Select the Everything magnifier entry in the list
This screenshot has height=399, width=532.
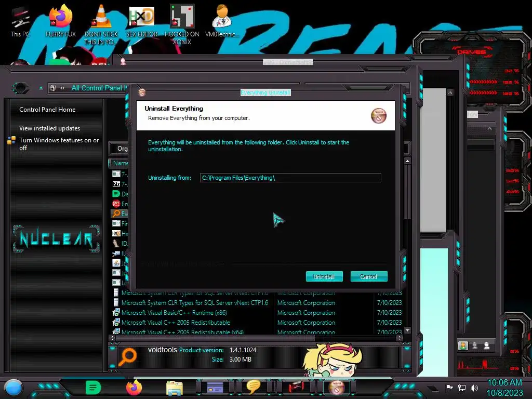coord(119,214)
